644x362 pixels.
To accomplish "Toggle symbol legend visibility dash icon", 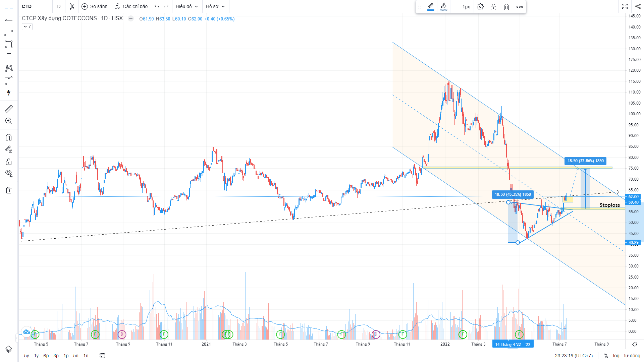I will tap(131, 18).
